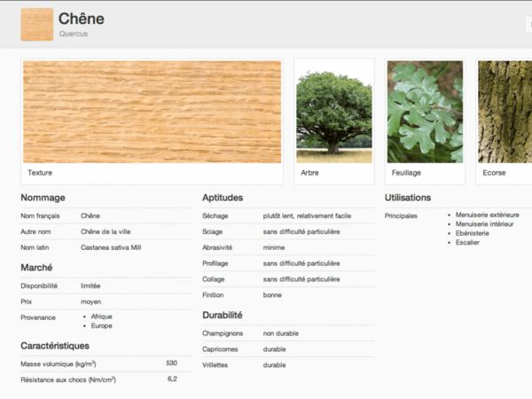This screenshot has height=399, width=532.
Task: Select Menuiserie extérieure in the uses list
Action: pyautogui.click(x=487, y=215)
